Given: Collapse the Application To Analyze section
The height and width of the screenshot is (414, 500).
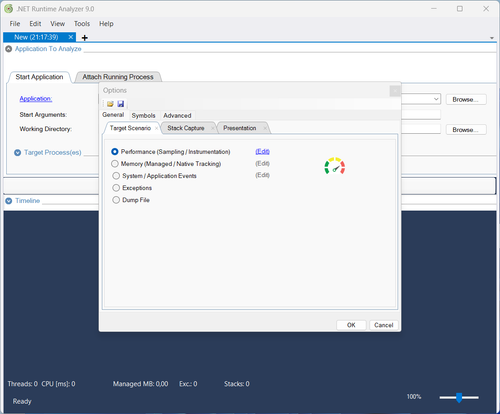Looking at the screenshot, I should pyautogui.click(x=9, y=49).
